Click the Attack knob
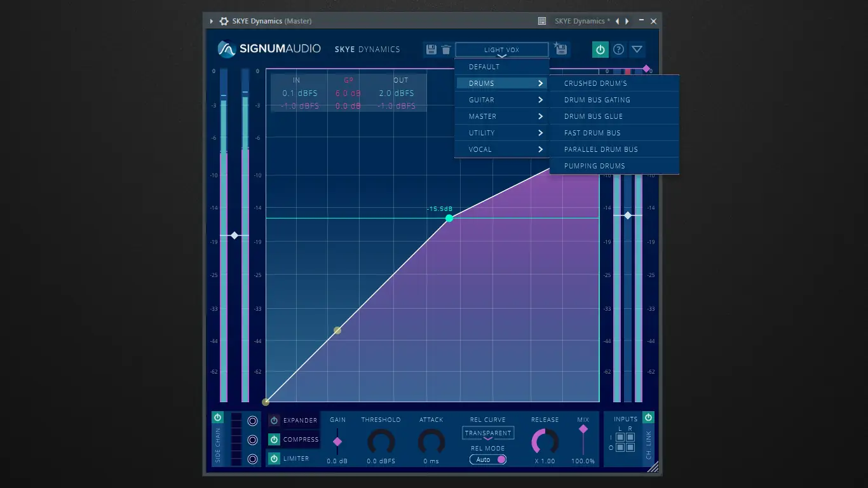Image resolution: width=868 pixels, height=488 pixels. (x=431, y=442)
